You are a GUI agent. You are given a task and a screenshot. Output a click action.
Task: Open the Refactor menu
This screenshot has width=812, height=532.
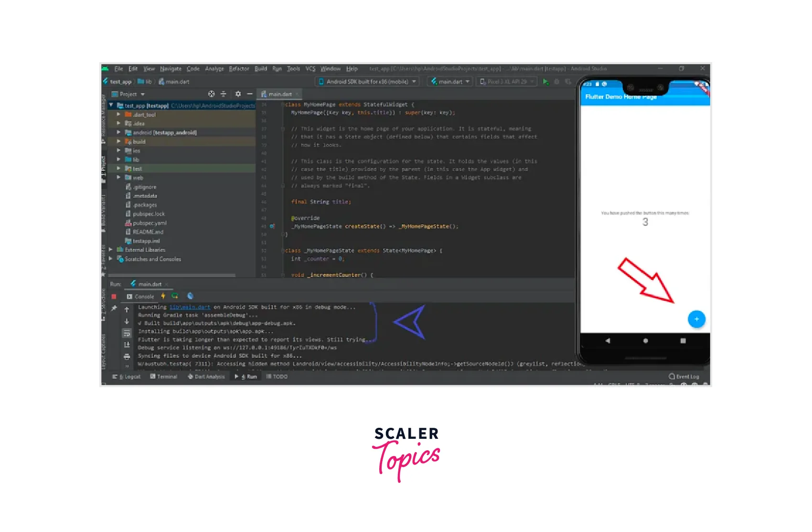pos(239,69)
